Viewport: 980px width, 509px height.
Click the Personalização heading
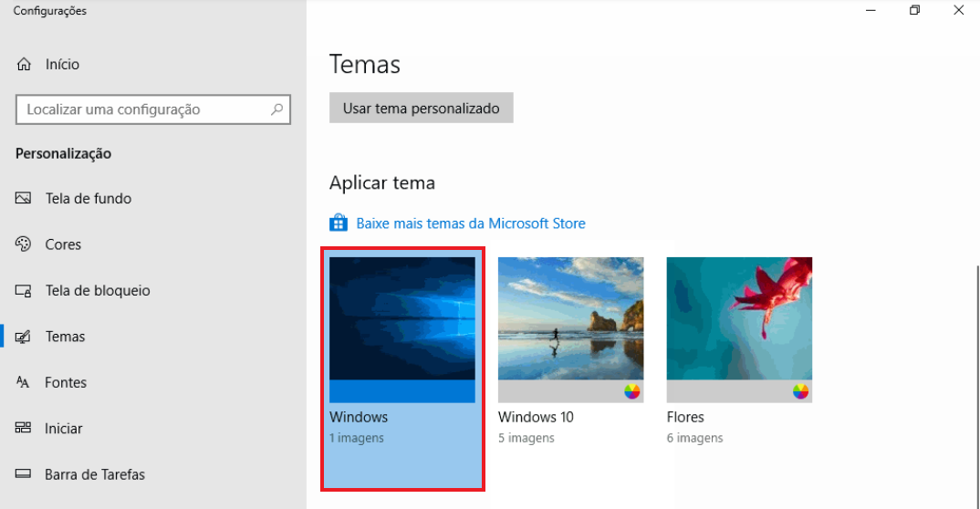click(x=63, y=153)
